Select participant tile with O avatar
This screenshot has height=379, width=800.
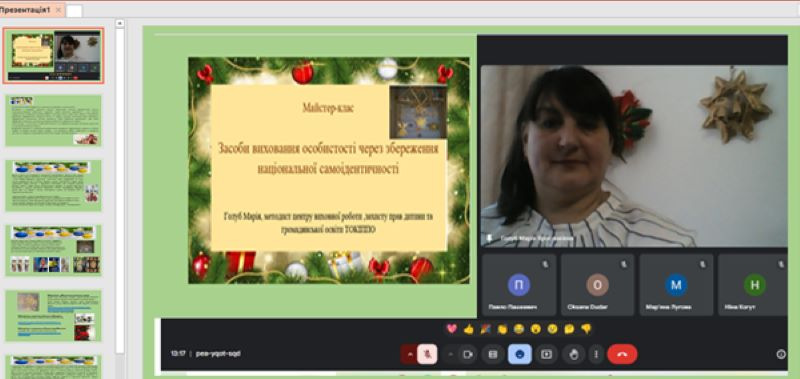(597, 285)
